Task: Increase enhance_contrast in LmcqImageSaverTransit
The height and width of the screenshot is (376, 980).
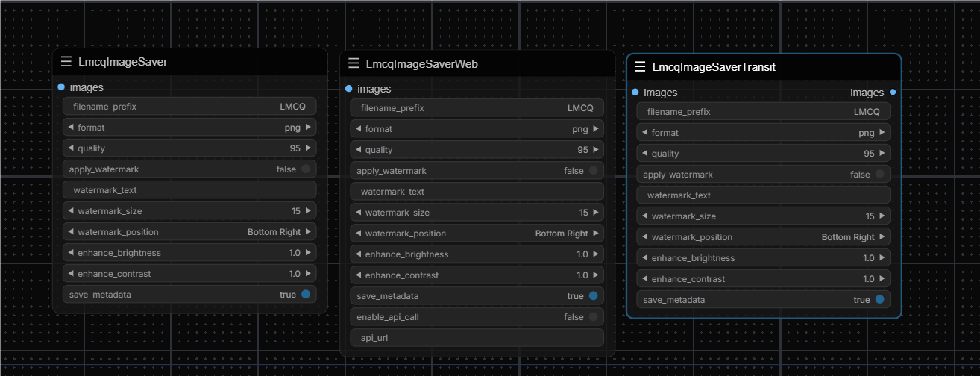Action: pyautogui.click(x=882, y=279)
